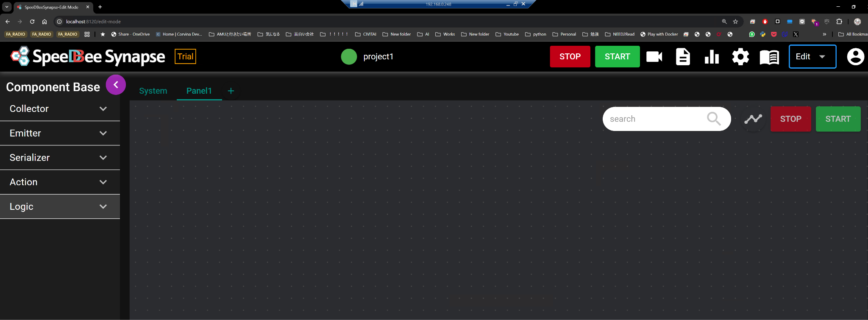The width and height of the screenshot is (868, 320).
Task: Expand the Logic category
Action: (x=60, y=207)
